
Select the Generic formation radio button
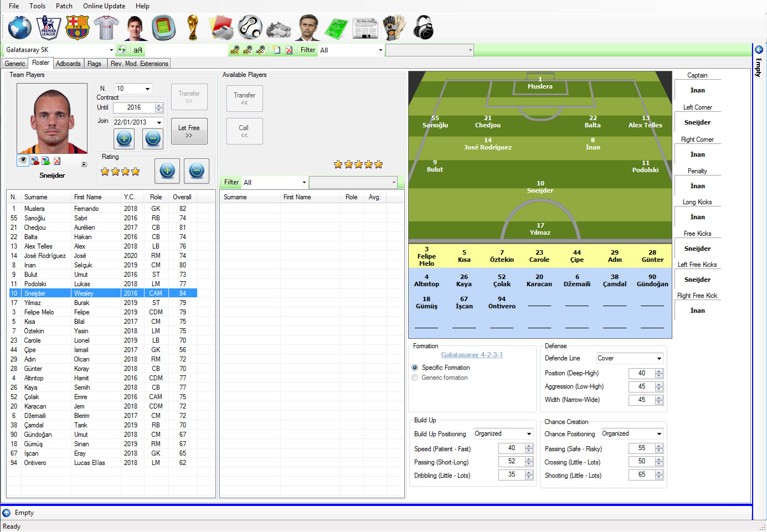415,378
